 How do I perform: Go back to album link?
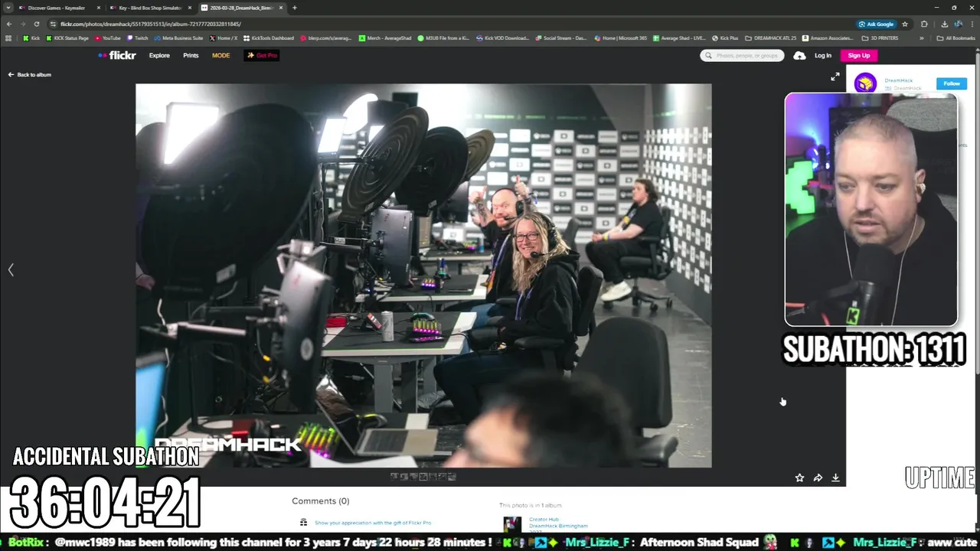30,75
